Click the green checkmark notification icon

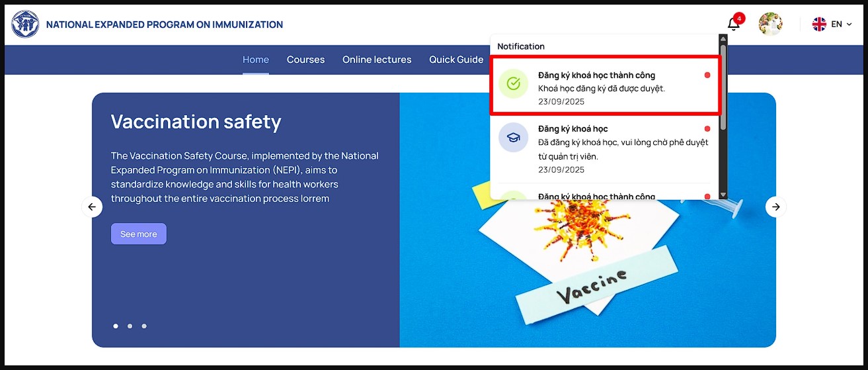coord(513,84)
